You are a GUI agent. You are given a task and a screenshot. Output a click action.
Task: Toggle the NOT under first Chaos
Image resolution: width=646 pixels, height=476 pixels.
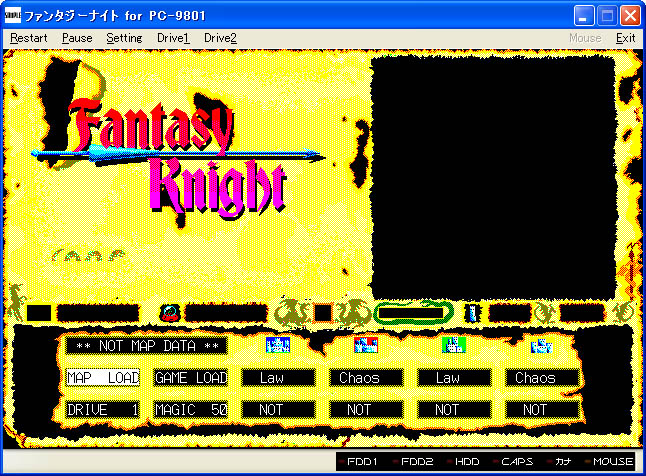coord(366,410)
